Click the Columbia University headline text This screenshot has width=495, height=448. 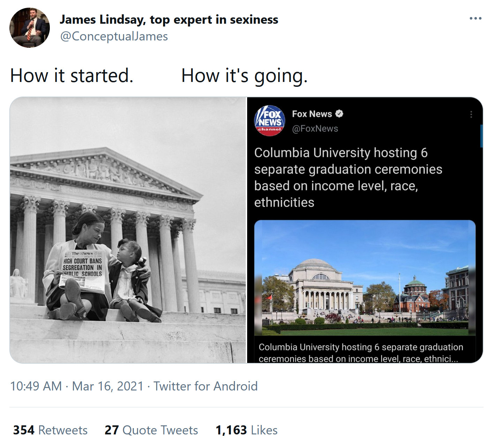(x=348, y=177)
